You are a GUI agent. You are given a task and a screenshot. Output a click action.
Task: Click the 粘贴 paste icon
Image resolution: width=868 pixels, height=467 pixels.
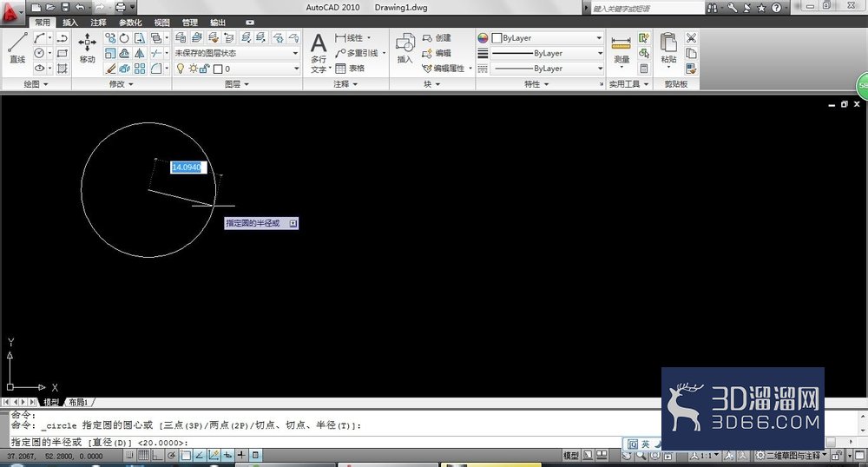668,48
